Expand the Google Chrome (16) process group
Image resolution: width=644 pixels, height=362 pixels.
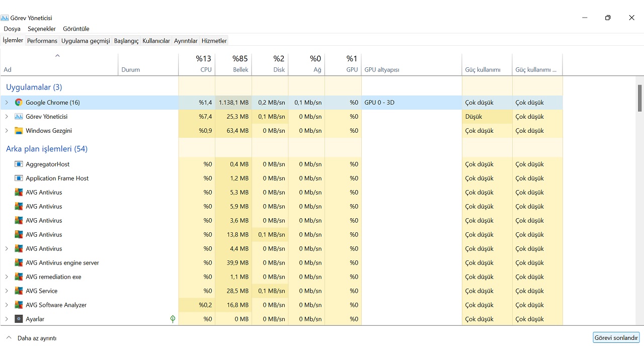coord(7,103)
